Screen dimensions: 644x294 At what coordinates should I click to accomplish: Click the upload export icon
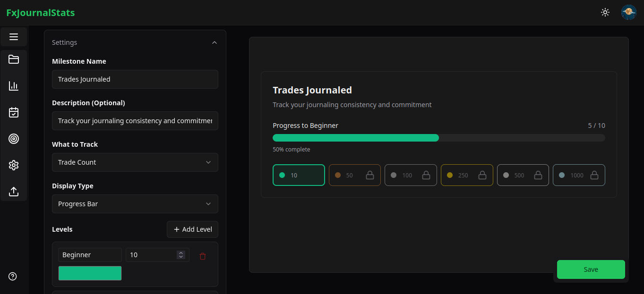click(14, 192)
